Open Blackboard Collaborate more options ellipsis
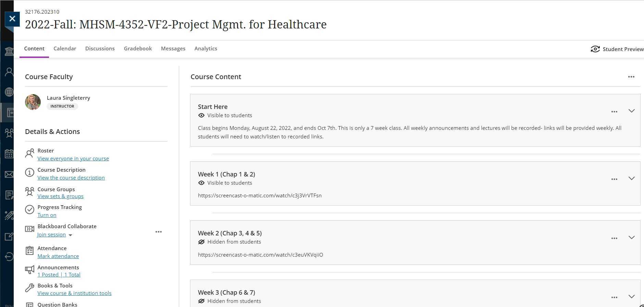 tap(158, 232)
